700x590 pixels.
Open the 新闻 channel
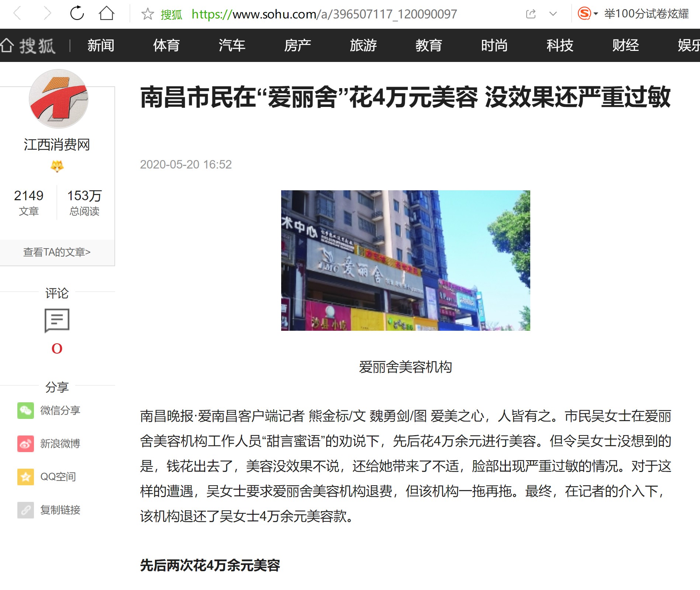101,45
